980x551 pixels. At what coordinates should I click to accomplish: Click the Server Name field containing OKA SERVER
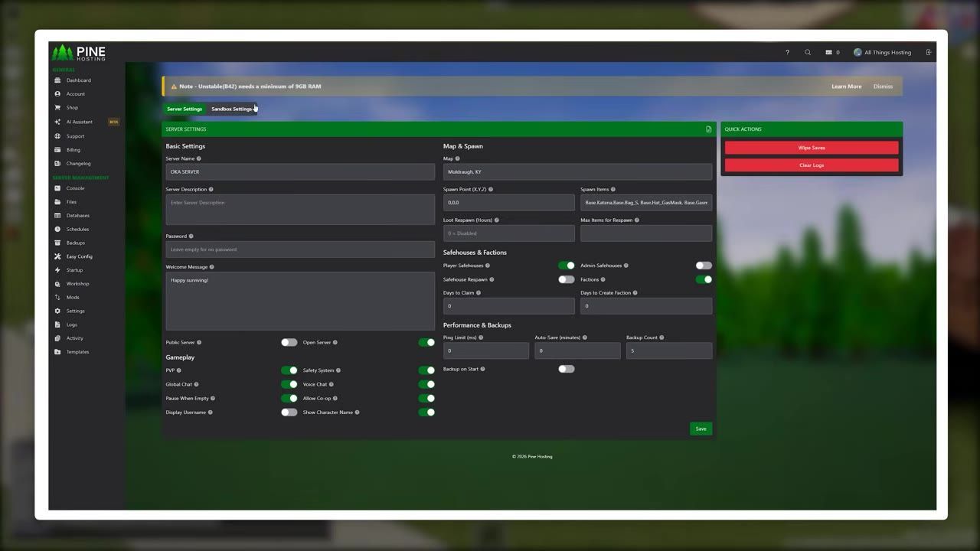click(300, 172)
